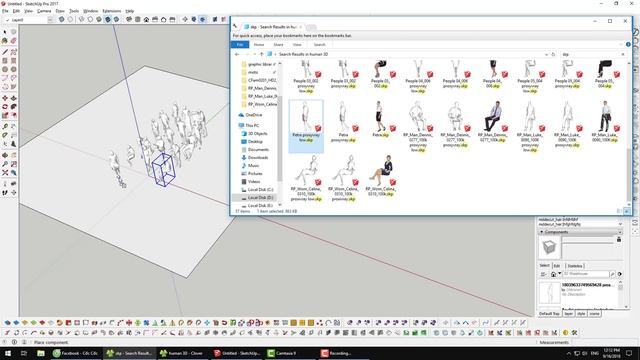The height and width of the screenshot is (360, 640).
Task: Switch to Explorer Search ribbon tab
Action: pyautogui.click(x=320, y=44)
